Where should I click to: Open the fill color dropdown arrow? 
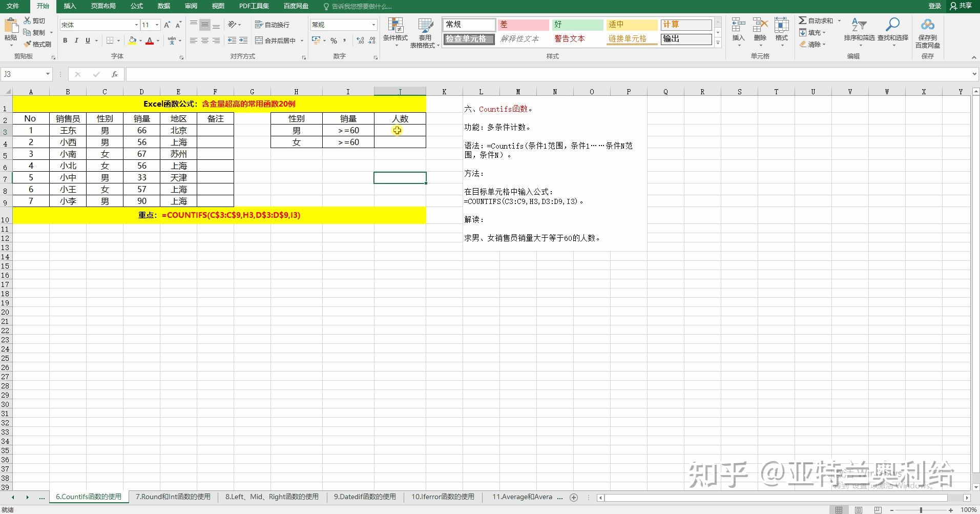140,40
